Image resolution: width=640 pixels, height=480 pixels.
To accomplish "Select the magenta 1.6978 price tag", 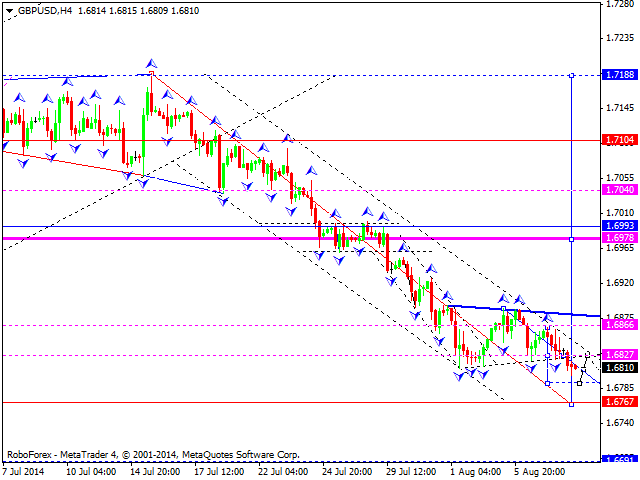I will point(620,238).
